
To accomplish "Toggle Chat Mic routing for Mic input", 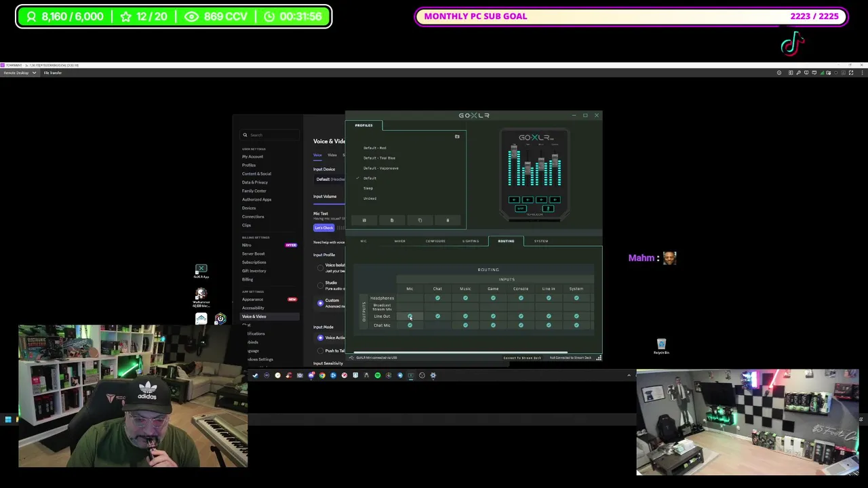I will tap(410, 325).
